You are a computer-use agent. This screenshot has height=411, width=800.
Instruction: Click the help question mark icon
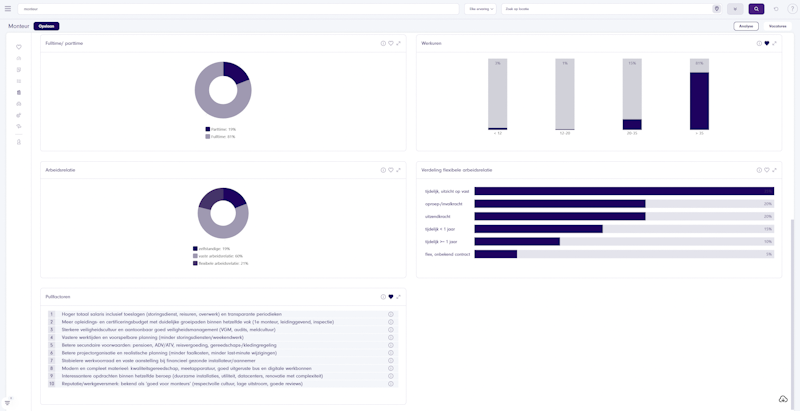pos(792,9)
